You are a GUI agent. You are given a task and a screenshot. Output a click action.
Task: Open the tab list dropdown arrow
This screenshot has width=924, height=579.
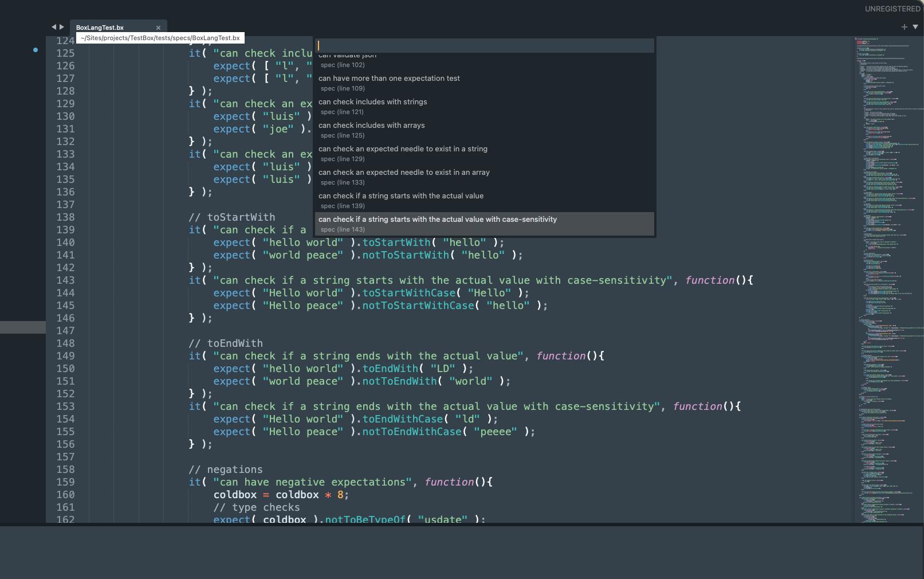915,27
